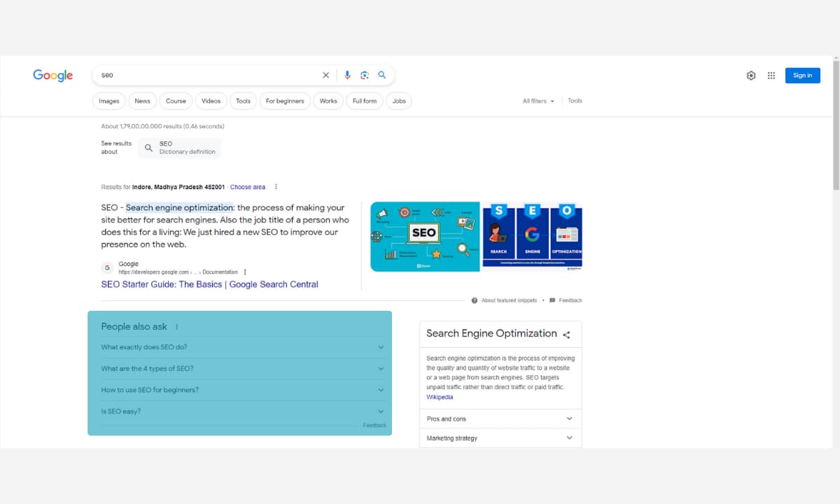Click the Google logo
This screenshot has height=504, width=840.
pos(53,76)
